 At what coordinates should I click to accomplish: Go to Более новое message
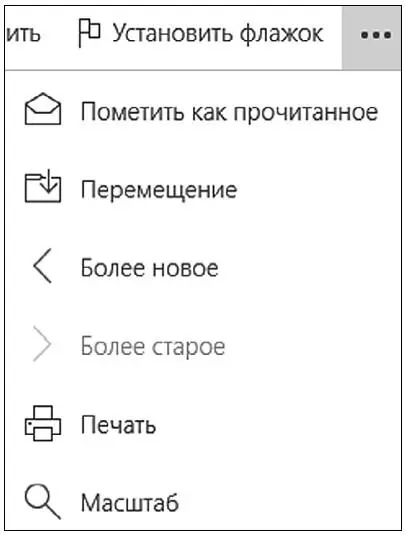(x=149, y=268)
